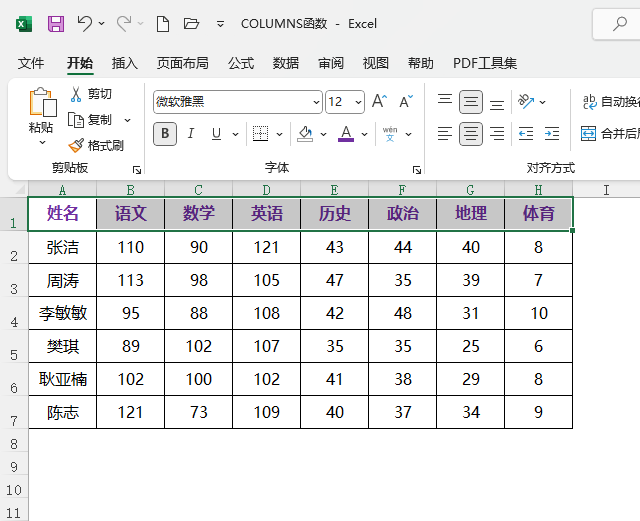Undo the last action
640x521 pixels.
[x=85, y=24]
